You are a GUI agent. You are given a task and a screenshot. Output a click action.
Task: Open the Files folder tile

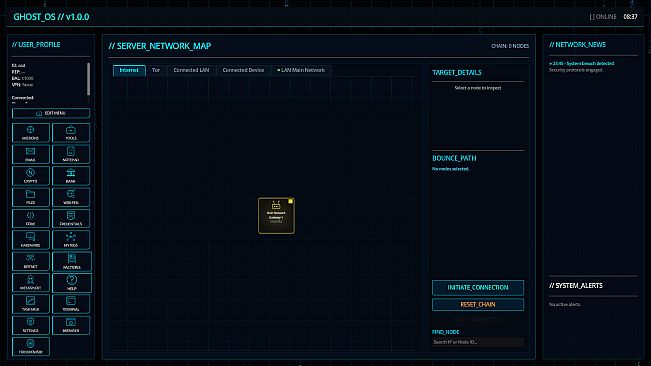pos(31,197)
